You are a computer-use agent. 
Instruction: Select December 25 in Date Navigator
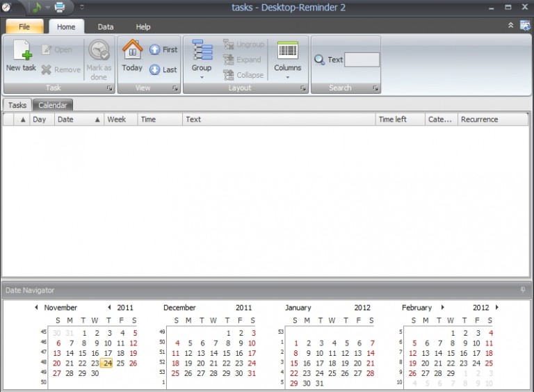[x=175, y=373]
